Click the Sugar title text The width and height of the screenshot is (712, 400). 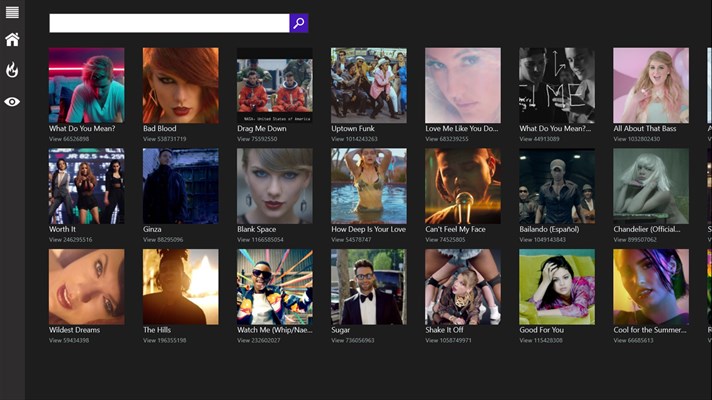click(x=341, y=330)
